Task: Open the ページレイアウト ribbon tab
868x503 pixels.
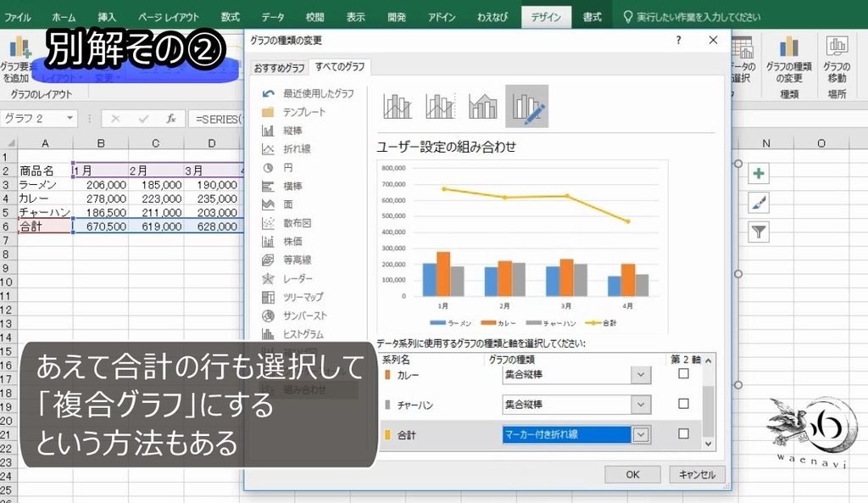Action: pos(169,17)
